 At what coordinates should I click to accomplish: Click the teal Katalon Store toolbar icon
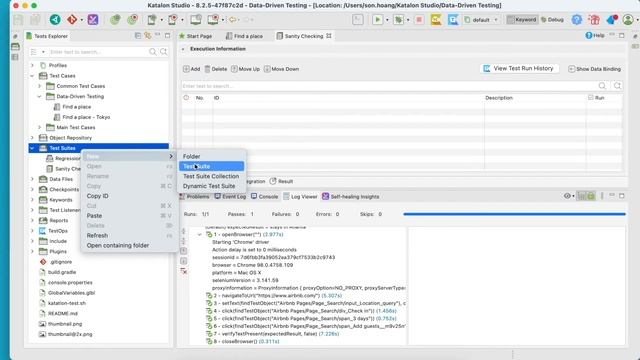pos(55,19)
